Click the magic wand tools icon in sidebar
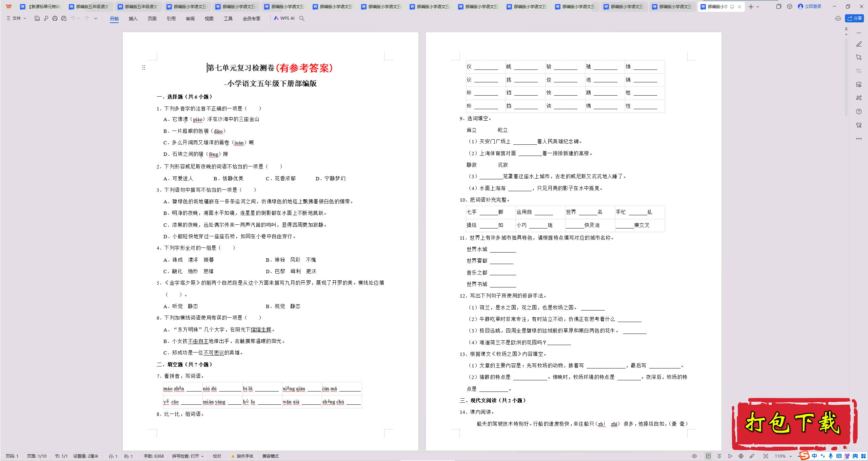868x461 pixels. (x=859, y=98)
